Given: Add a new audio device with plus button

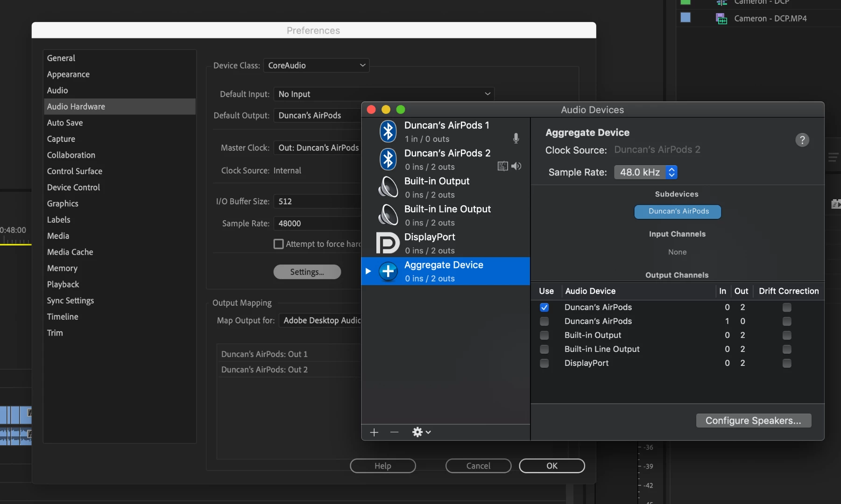Looking at the screenshot, I should (374, 433).
